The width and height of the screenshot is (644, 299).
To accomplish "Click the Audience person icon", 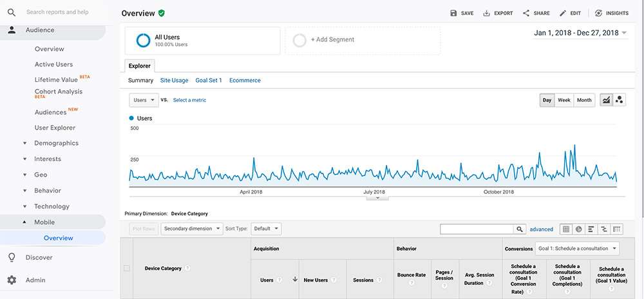I will click(x=12, y=30).
